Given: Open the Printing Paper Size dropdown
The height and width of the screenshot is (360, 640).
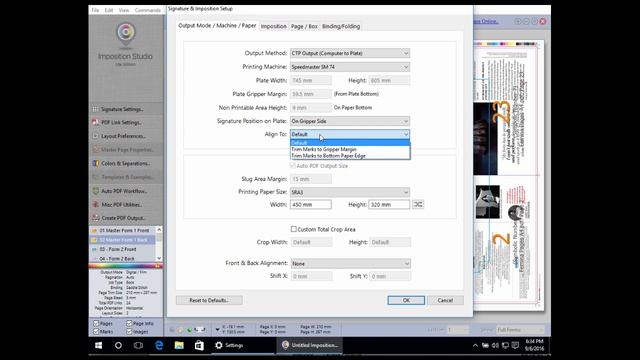Looking at the screenshot, I should point(350,192).
